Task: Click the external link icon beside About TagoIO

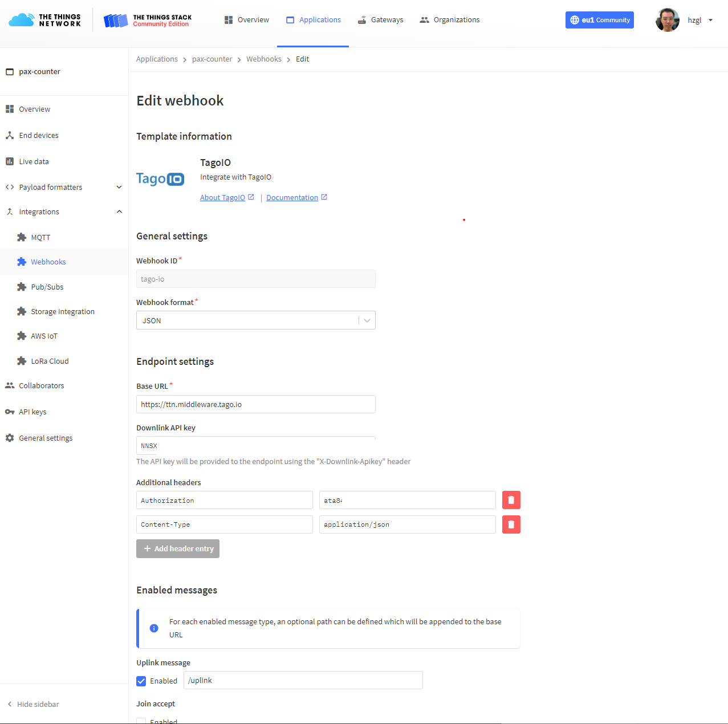Action: (x=251, y=197)
